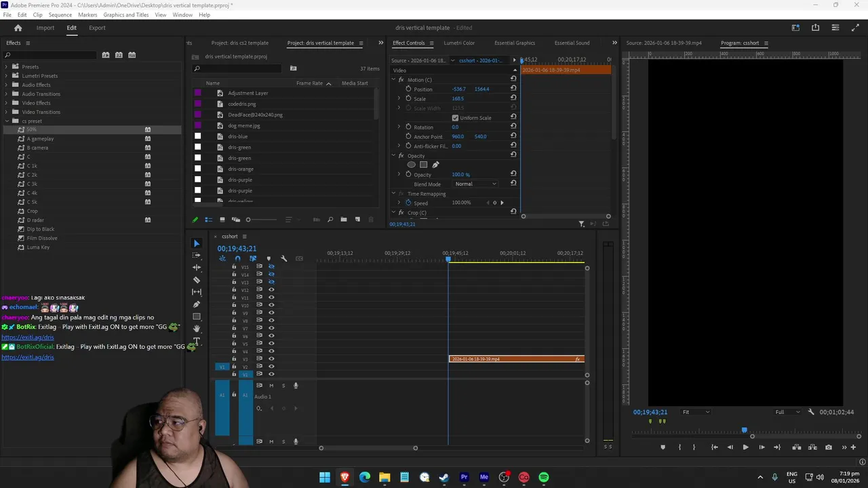Collapse the cs preset folder

pyautogui.click(x=6, y=121)
